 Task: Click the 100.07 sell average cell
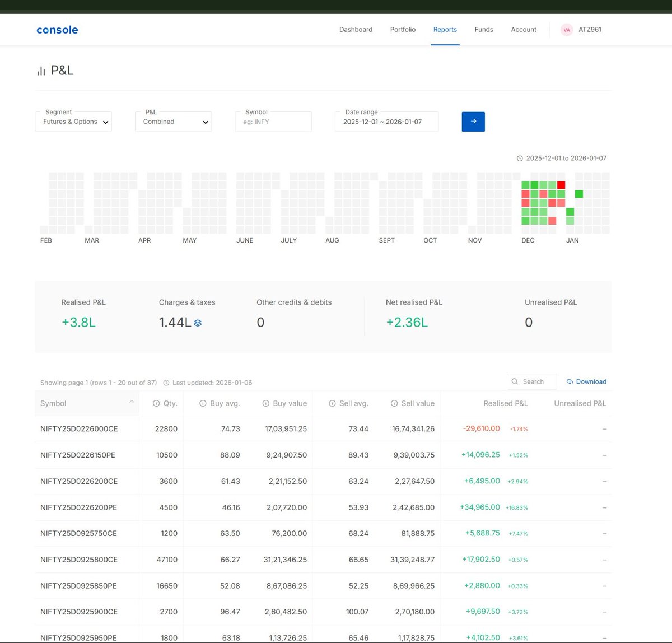pos(357,612)
